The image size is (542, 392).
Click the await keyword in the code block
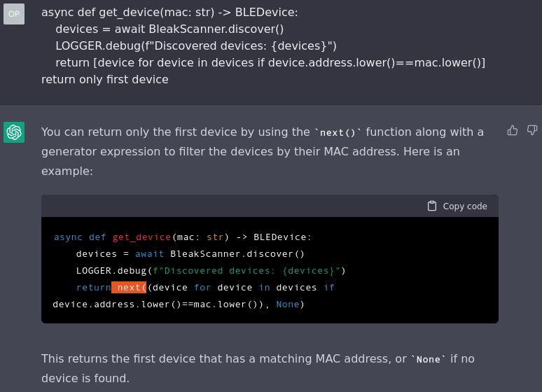149,253
